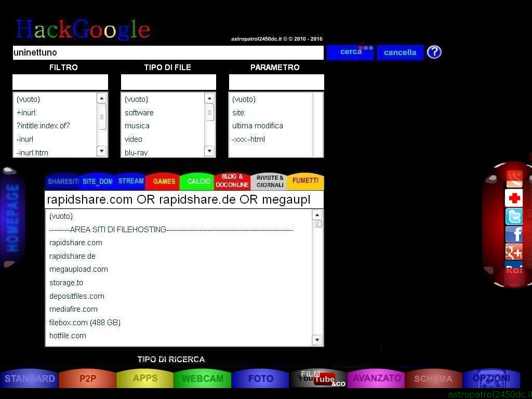This screenshot has height=399, width=532.
Task: Open the blue question mark help icon
Action: pos(434,52)
